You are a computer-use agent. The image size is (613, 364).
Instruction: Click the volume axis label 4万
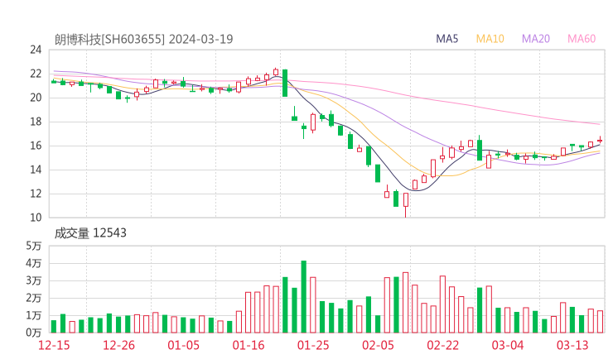pos(34,263)
